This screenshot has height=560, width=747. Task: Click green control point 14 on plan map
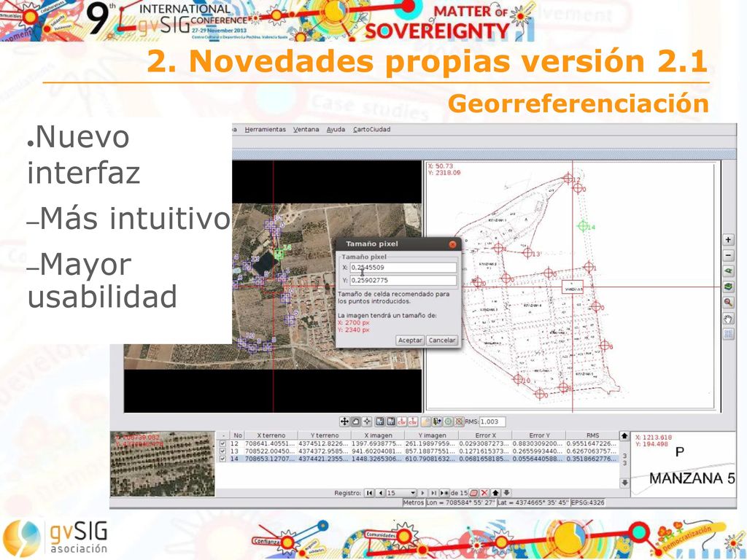tap(582, 226)
